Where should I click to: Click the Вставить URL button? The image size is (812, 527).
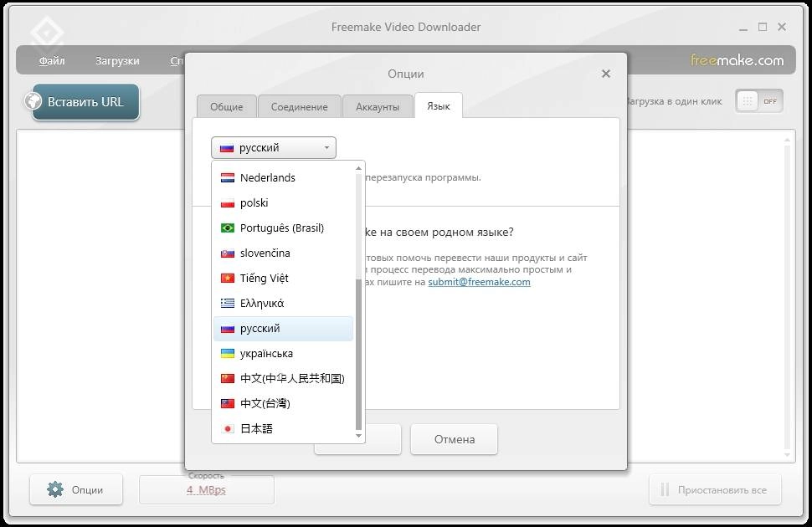[86, 102]
